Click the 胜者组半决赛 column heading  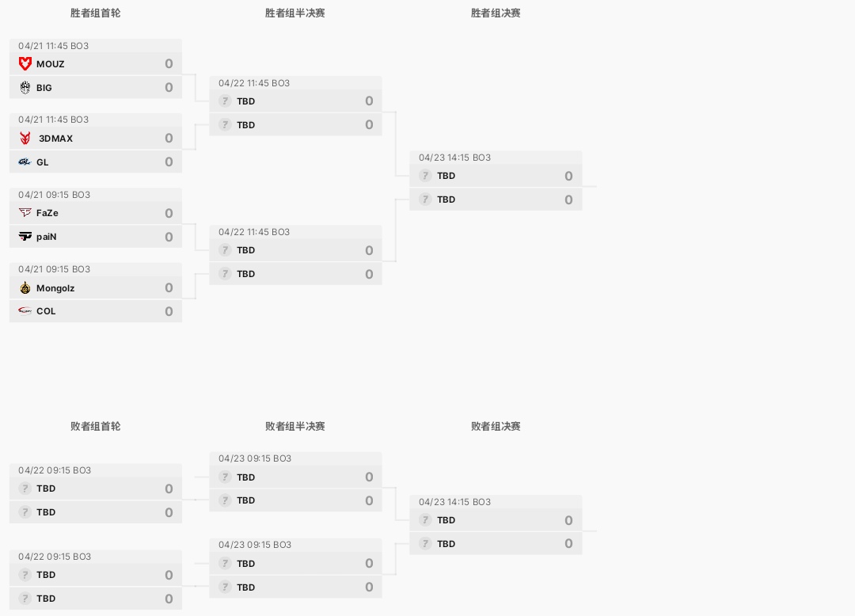tap(295, 13)
